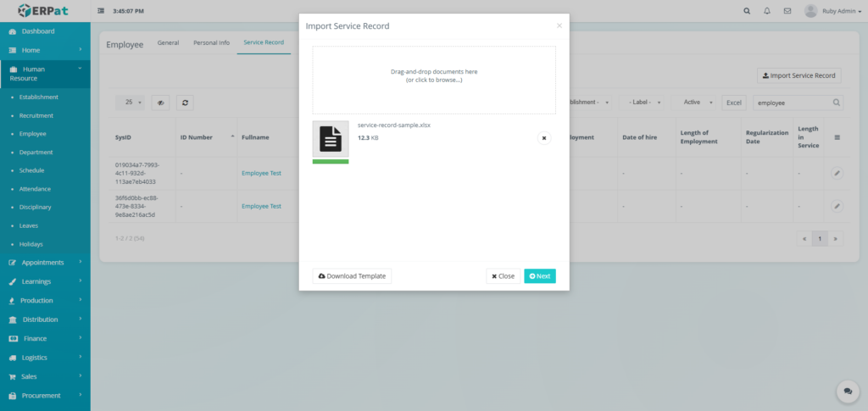Open Holidays under Human Resource
Viewport: 868px width, 411px height.
point(31,244)
